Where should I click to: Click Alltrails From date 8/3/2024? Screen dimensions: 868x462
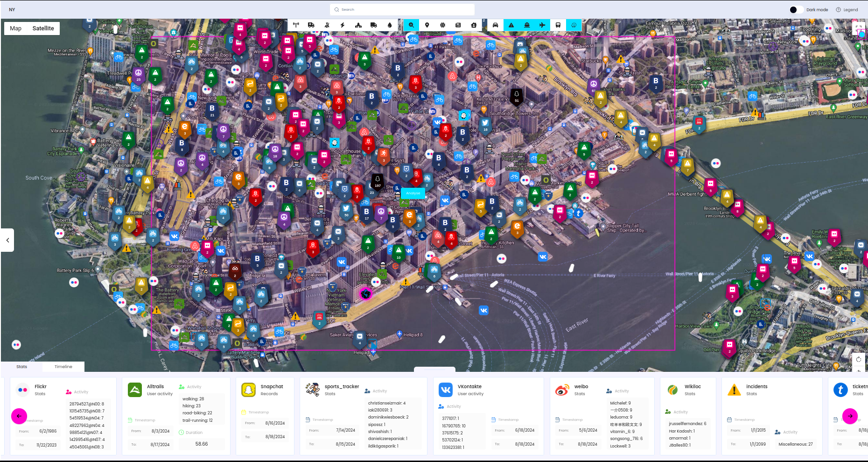pos(161,431)
